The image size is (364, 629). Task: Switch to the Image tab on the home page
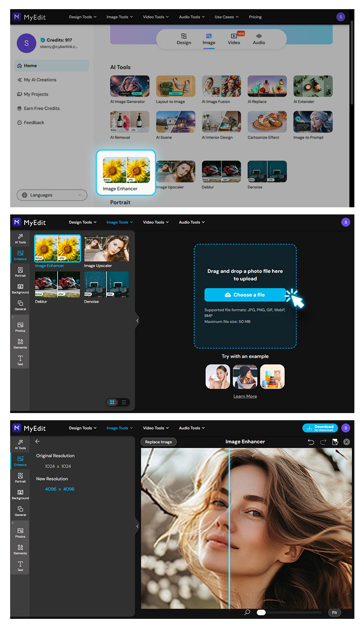coord(209,39)
